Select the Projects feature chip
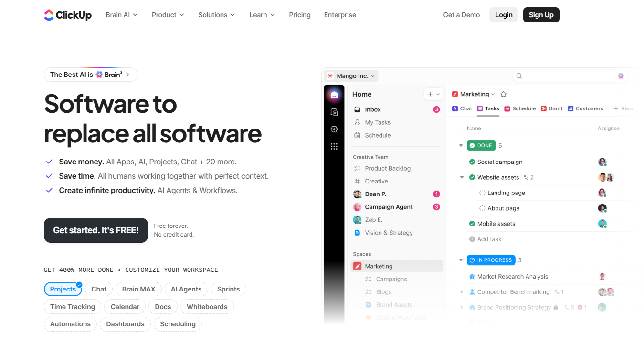 coord(63,289)
